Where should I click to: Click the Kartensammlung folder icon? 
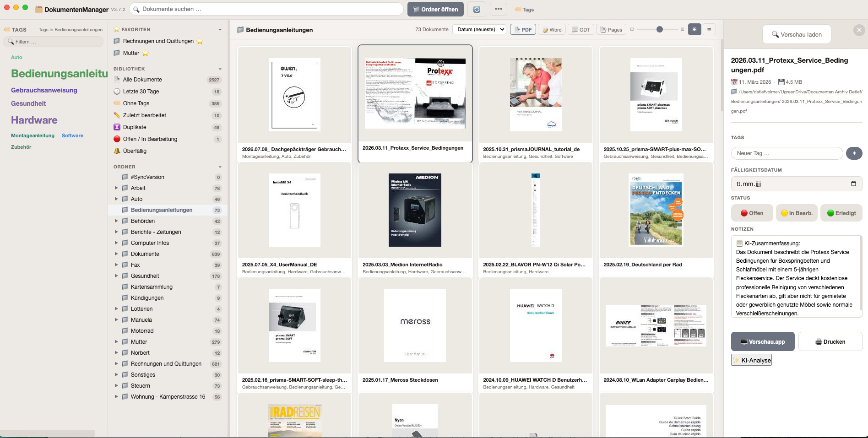click(x=125, y=287)
